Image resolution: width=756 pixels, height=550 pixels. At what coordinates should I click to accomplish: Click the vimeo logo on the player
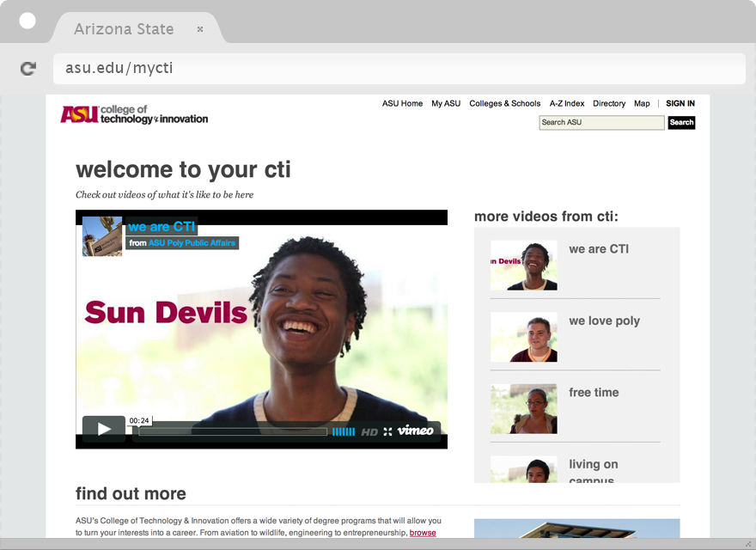[x=415, y=431]
